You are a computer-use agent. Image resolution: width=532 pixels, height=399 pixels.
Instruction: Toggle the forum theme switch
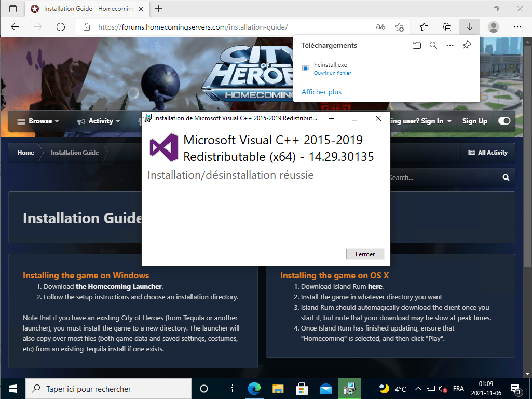pos(504,121)
